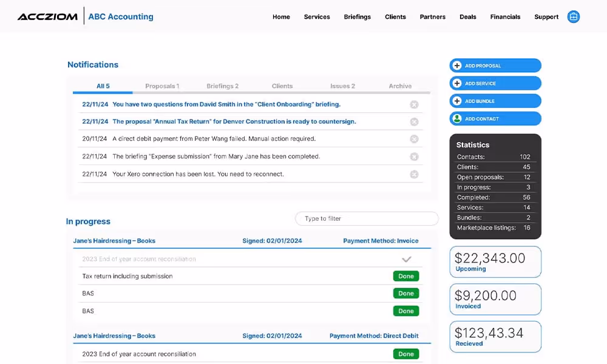Click the Add Bundle button
This screenshot has width=607, height=364.
click(495, 101)
